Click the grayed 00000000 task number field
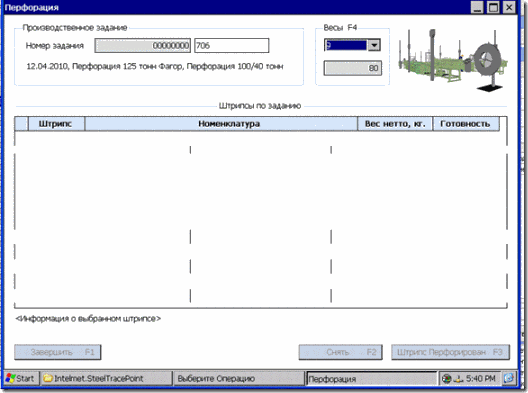The width and height of the screenshot is (528, 393). [x=143, y=45]
